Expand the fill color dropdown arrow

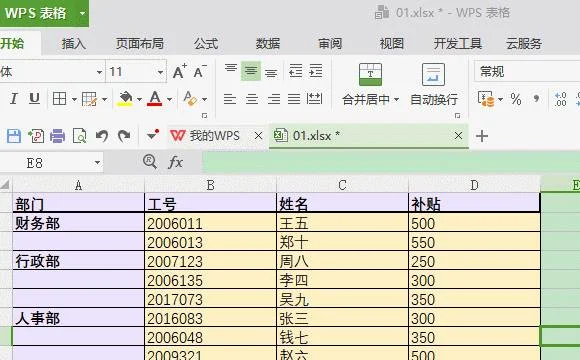click(x=139, y=99)
